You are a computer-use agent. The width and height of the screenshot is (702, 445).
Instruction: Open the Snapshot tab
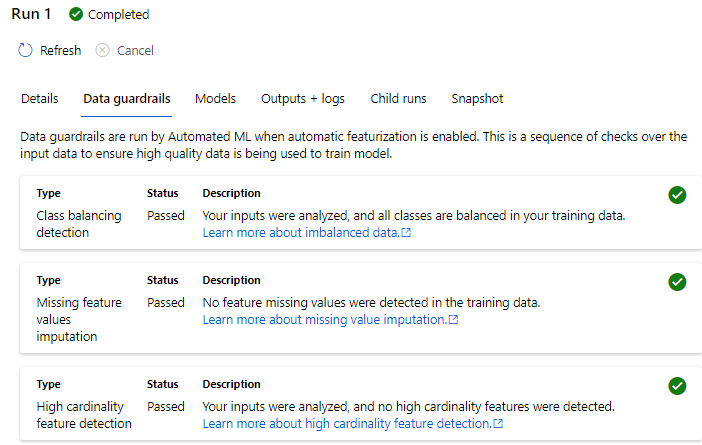point(477,99)
